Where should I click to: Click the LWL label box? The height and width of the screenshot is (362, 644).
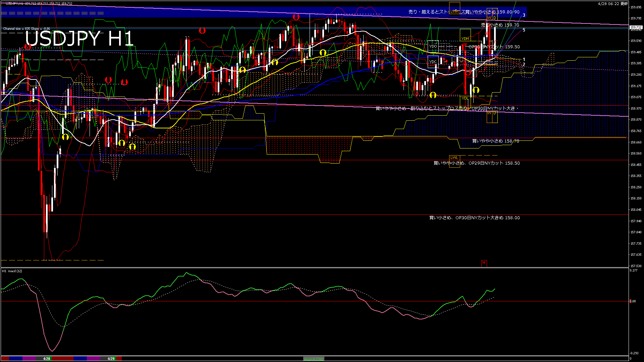tap(454, 158)
